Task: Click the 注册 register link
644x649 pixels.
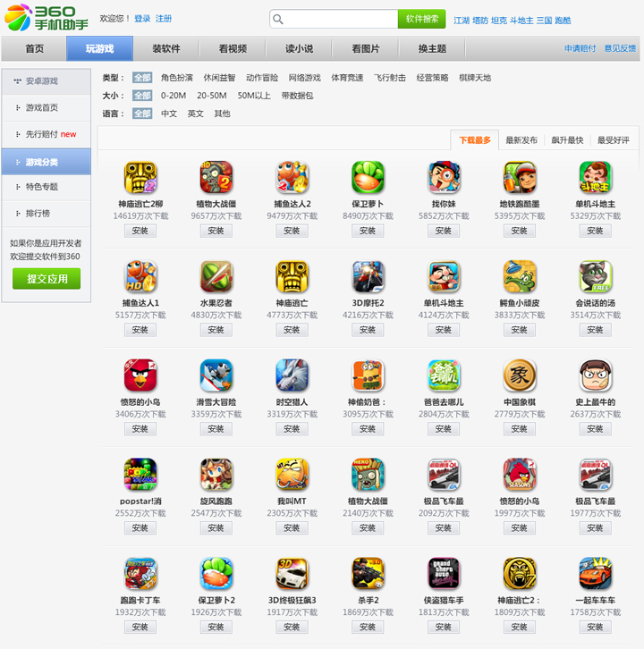Action: pyautogui.click(x=164, y=19)
